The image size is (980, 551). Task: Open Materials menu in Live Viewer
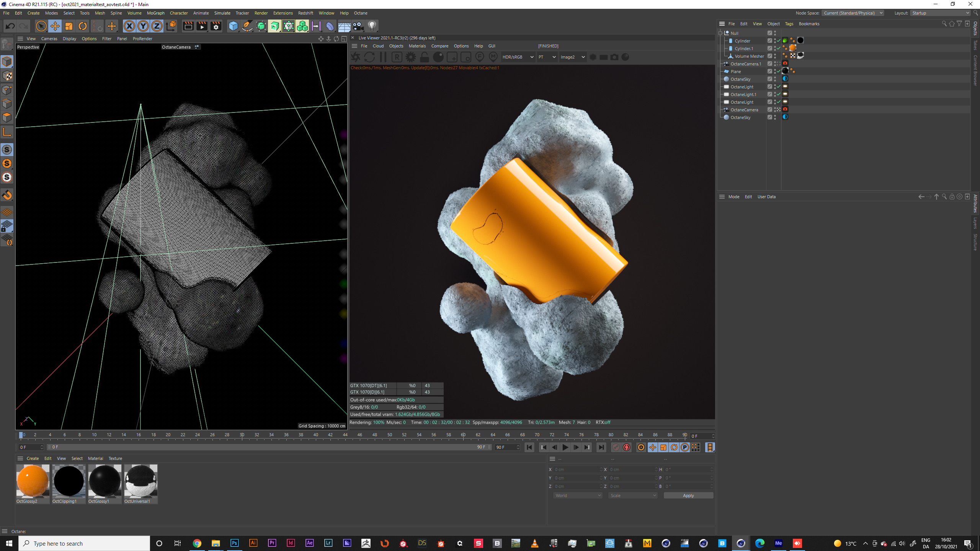[x=417, y=46]
